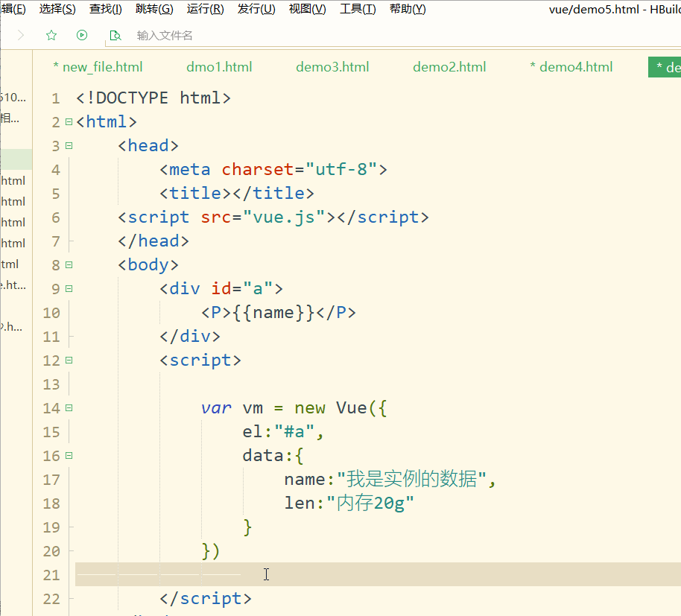Viewport: 681px width, 616px height.
Task: Click the var keyword on line 14
Action: [216, 408]
